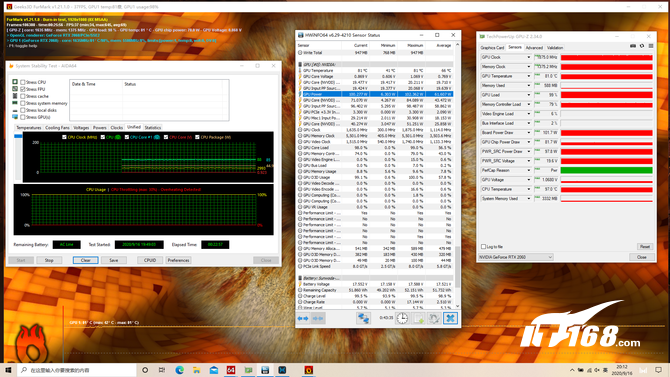Viewport: 670px width, 377px height.
Task: Show hidden tray icons chevron
Action: pyautogui.click(x=572, y=370)
